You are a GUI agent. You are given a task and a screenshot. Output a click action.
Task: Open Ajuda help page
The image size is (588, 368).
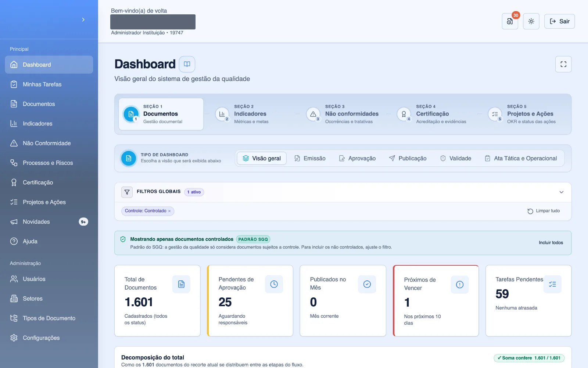pos(49,241)
